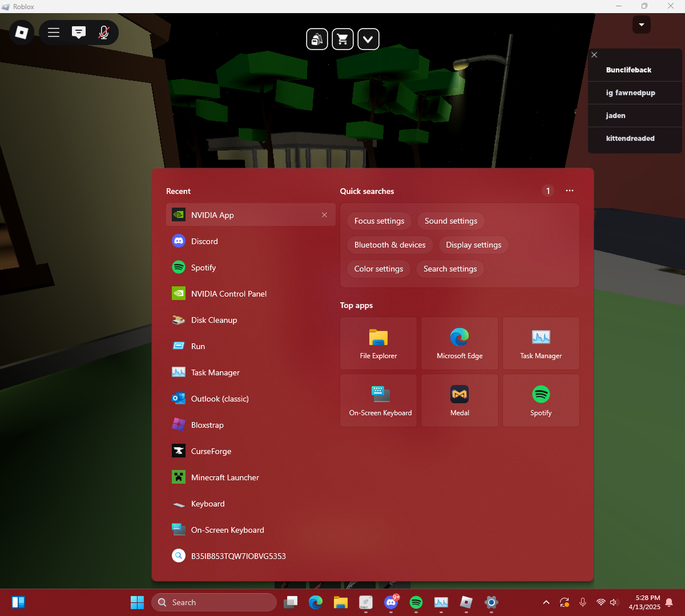Select player Bunclifeback in list
Viewport: 685px width, 616px height.
point(635,70)
